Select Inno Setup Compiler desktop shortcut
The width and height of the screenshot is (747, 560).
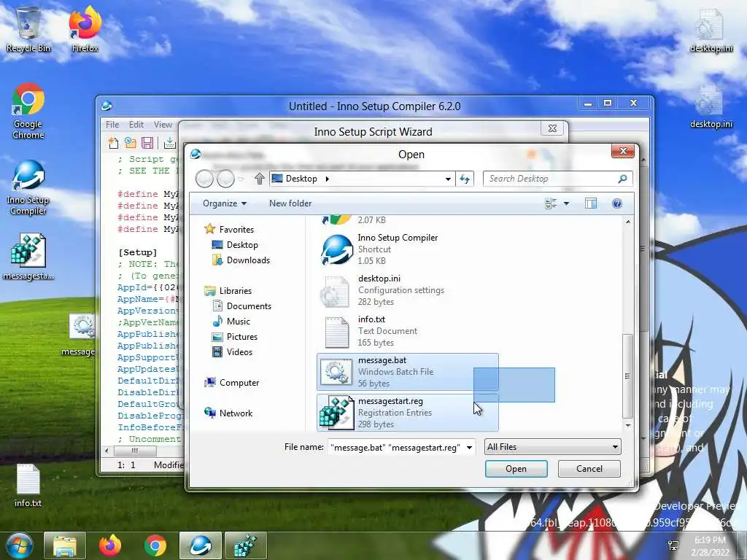click(x=28, y=187)
